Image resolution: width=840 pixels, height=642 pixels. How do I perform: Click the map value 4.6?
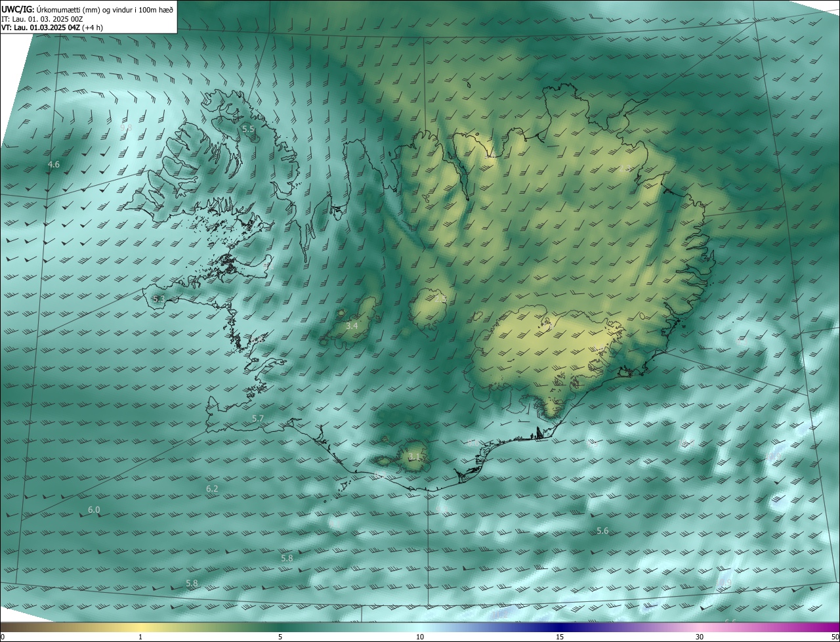click(x=54, y=165)
